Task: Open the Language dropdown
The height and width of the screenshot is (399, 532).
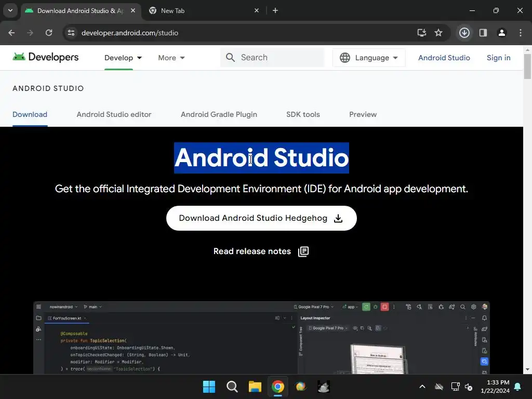Action: (369, 58)
